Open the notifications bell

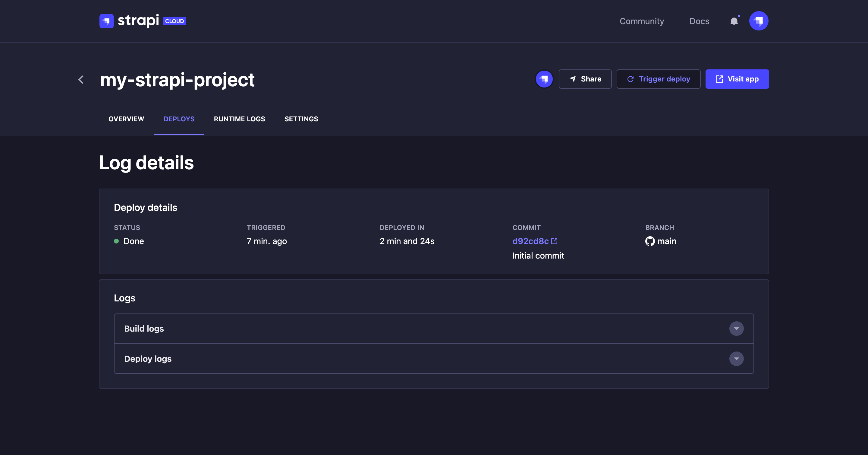click(x=734, y=21)
